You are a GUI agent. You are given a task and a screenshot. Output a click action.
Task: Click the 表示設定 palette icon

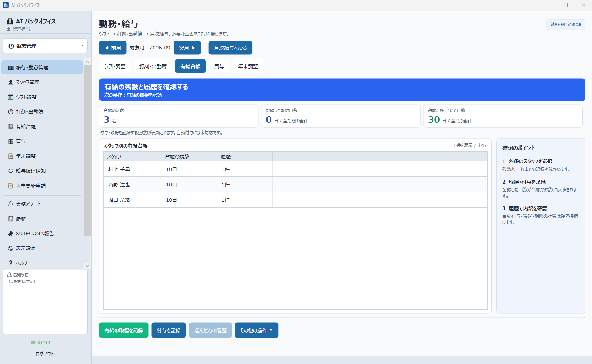(11, 249)
